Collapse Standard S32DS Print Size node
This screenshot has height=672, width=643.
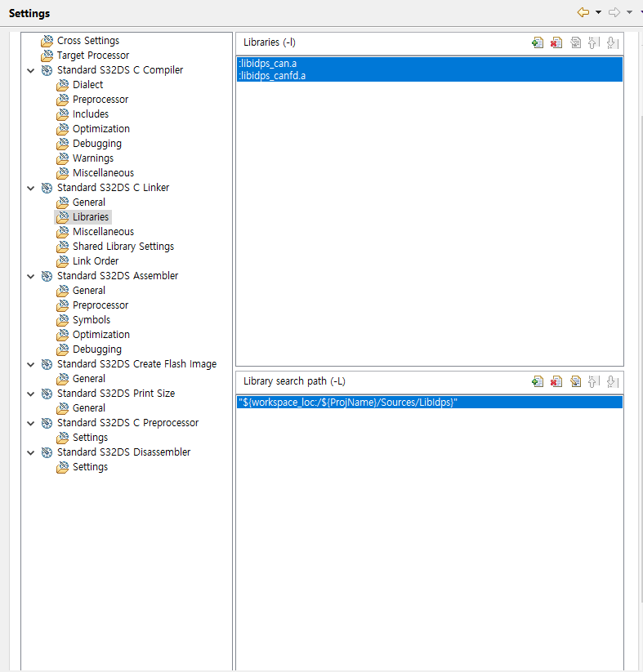(31, 394)
